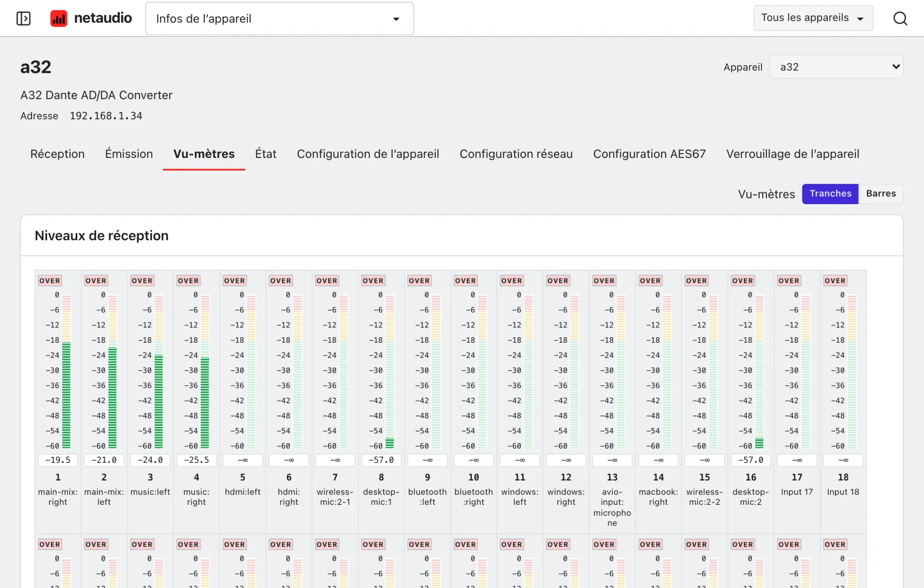Open Configuration AES67 tab
The height and width of the screenshot is (588, 924).
coord(650,154)
